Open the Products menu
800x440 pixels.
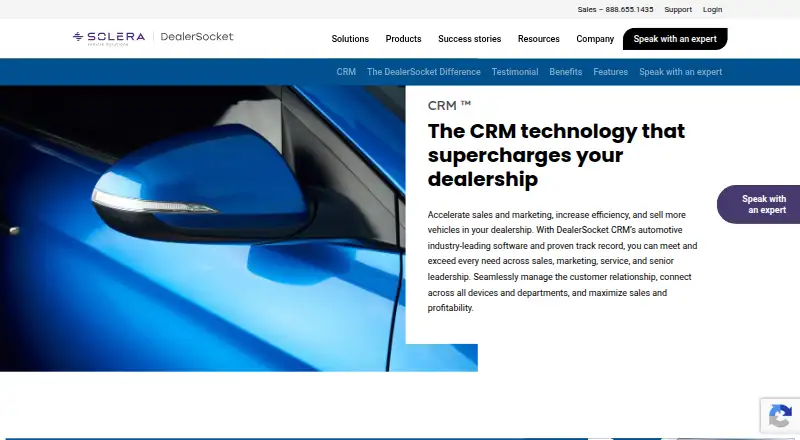click(404, 39)
